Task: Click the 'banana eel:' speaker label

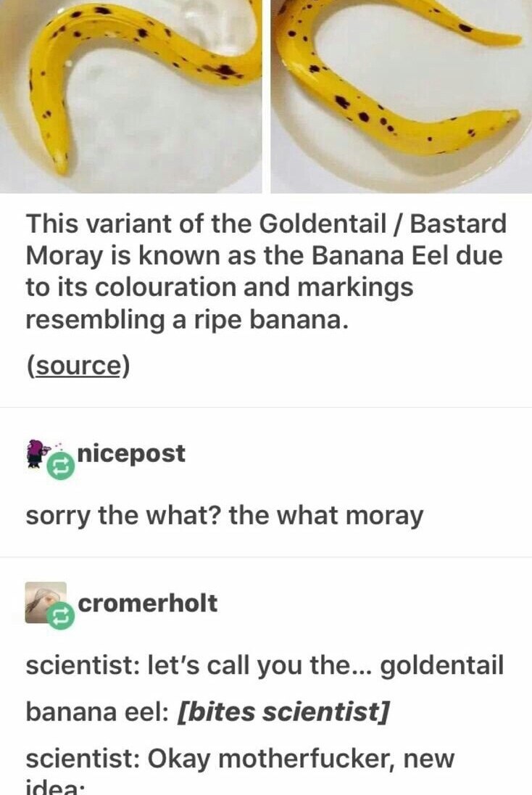Action: click(x=97, y=712)
